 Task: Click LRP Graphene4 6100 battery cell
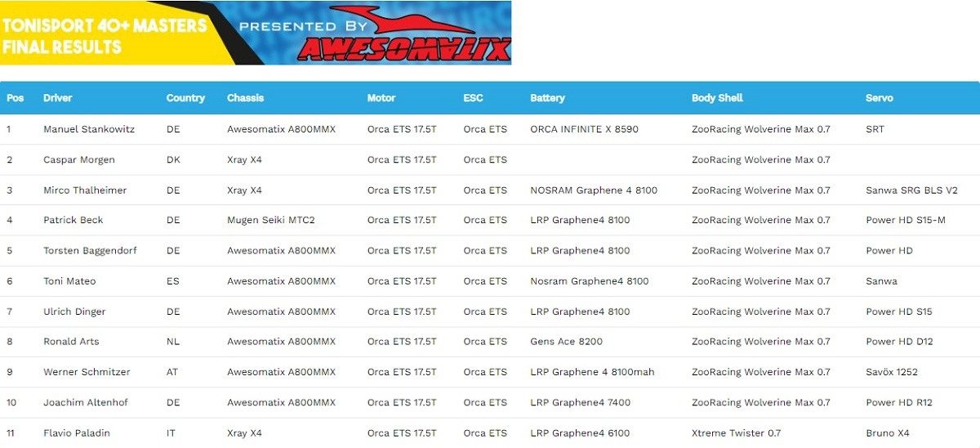click(580, 433)
